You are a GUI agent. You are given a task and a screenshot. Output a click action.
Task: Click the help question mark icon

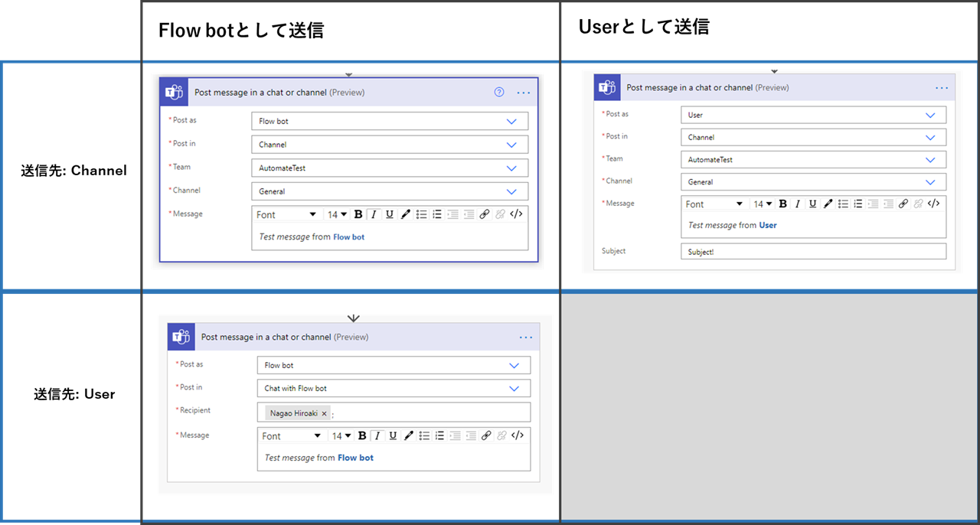click(x=499, y=92)
